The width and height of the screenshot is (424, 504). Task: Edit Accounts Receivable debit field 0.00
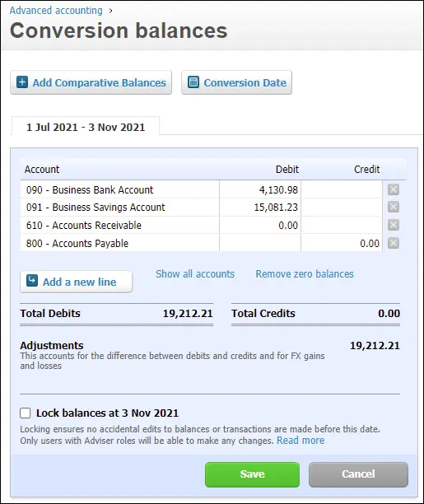pyautogui.click(x=260, y=225)
